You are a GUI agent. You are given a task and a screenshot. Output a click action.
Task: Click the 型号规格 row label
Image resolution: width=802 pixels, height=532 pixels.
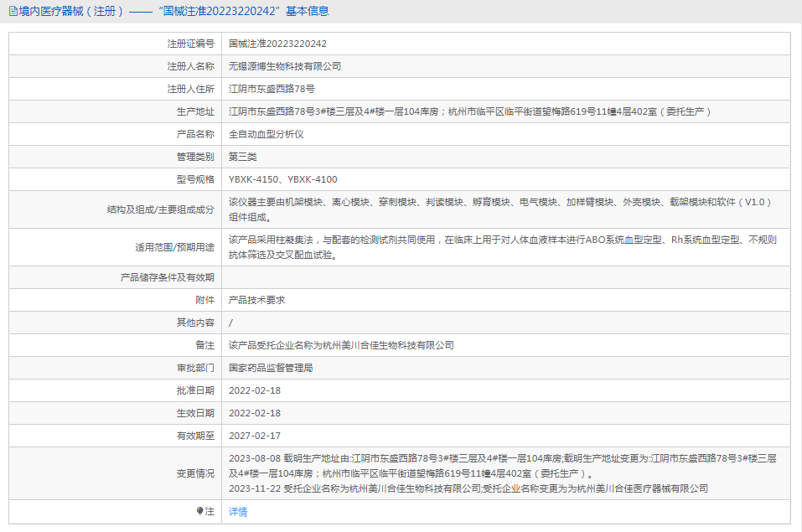[x=195, y=179]
